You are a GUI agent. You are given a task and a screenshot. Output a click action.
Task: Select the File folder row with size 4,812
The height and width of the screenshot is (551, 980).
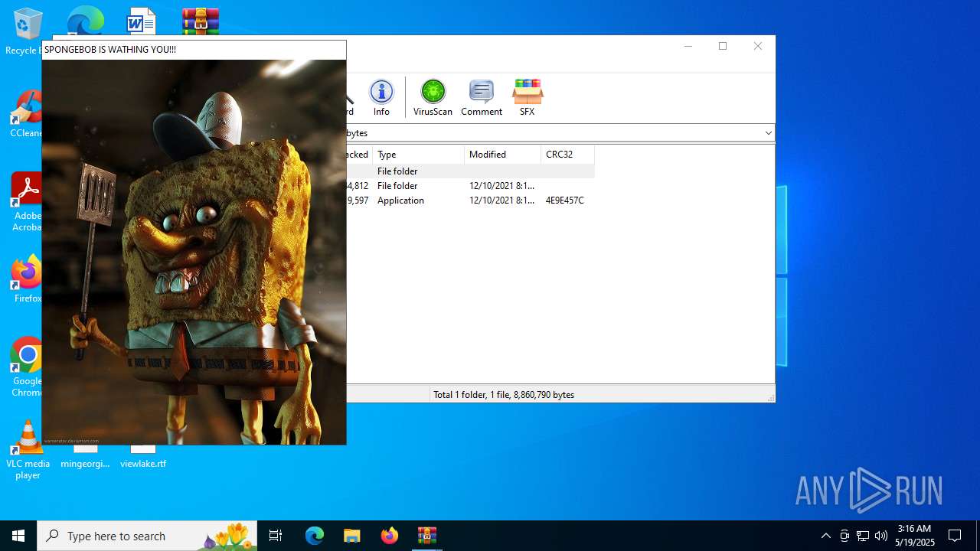[x=470, y=186]
